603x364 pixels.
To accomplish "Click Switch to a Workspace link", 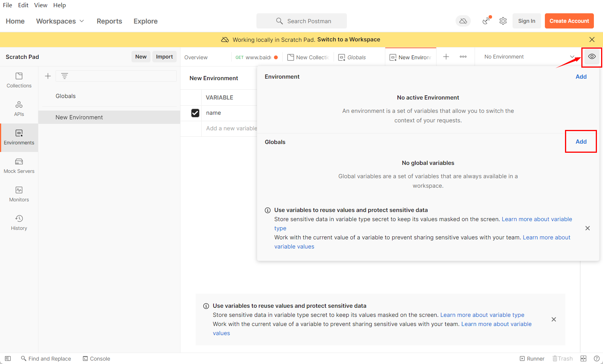I will coord(348,40).
